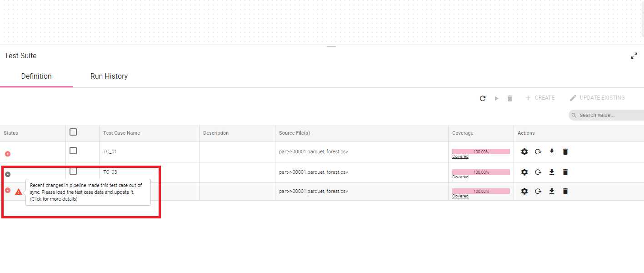Click the rerun icon for TC_01 row
644x273 pixels.
tap(538, 152)
